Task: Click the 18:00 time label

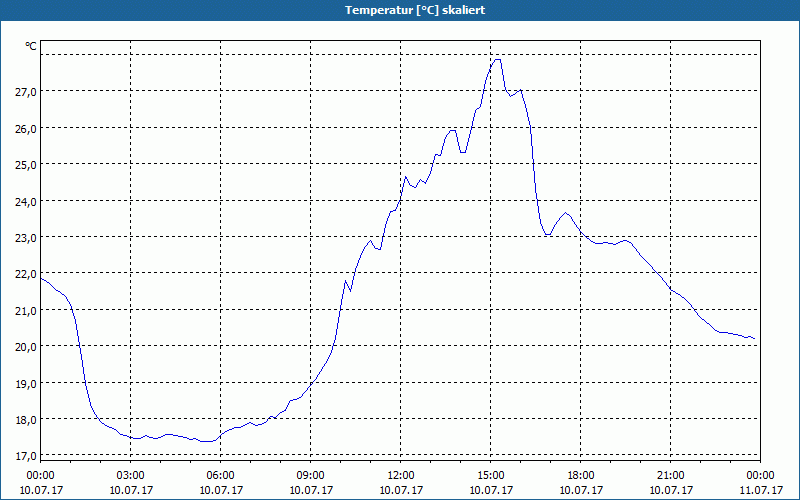Action: pyautogui.click(x=581, y=476)
